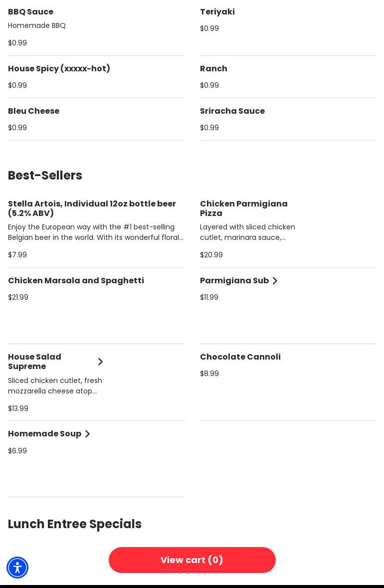
Task: Expand Homemade Soup options chevron
Action: (87, 434)
